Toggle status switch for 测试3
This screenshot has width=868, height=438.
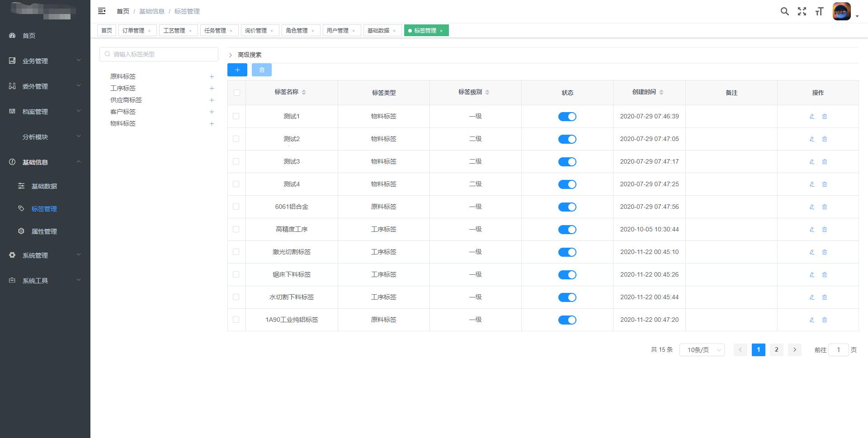567,162
